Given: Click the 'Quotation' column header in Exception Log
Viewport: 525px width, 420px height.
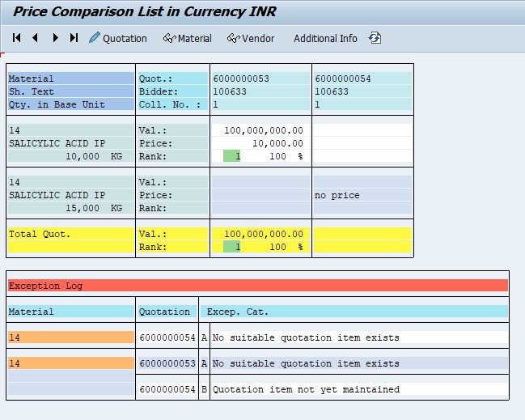Looking at the screenshot, I should (x=167, y=312).
